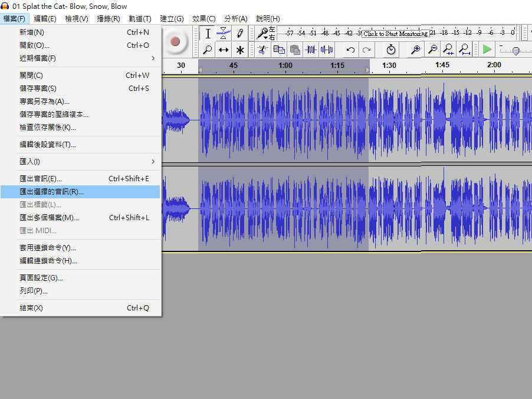532x399 pixels.
Task: Click the 1:30 mark on timeline ruler
Action: [389, 65]
